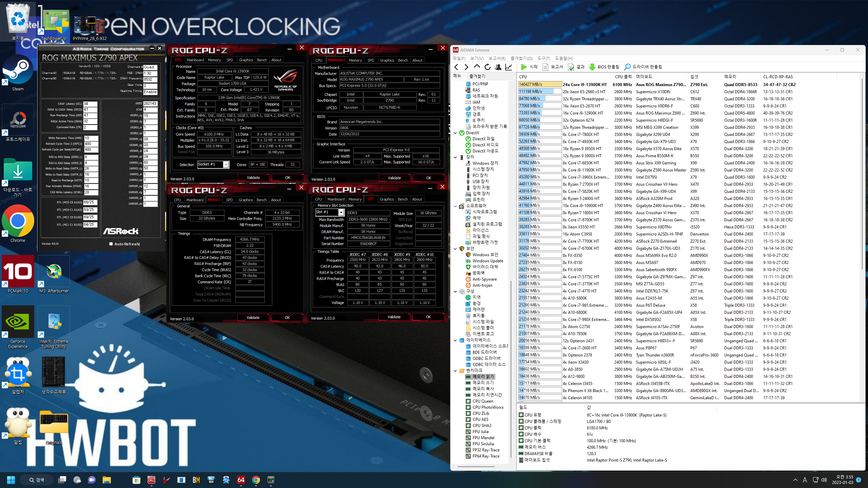868x488 pixels.
Task: Click AIDA64 icon in taskbar
Action: pyautogui.click(x=241, y=480)
